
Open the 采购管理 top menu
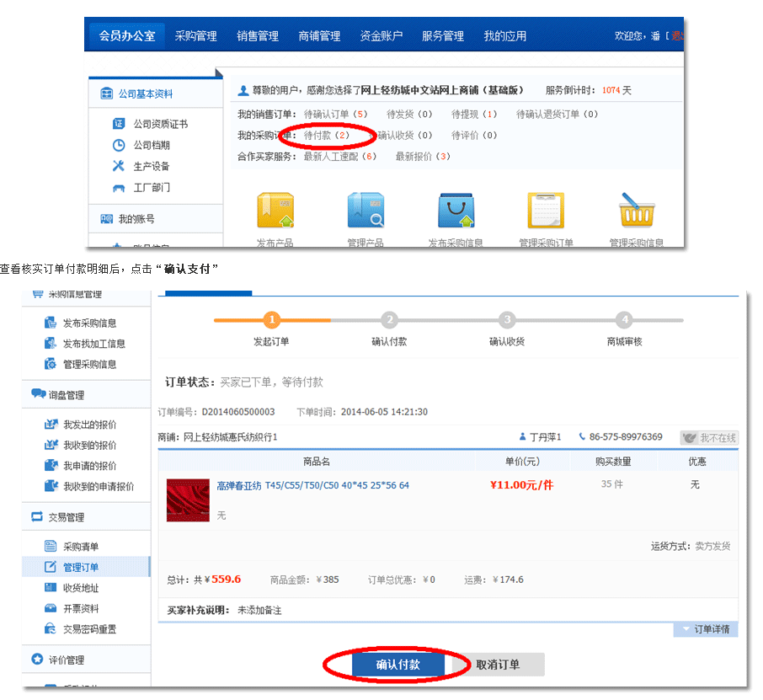point(195,36)
